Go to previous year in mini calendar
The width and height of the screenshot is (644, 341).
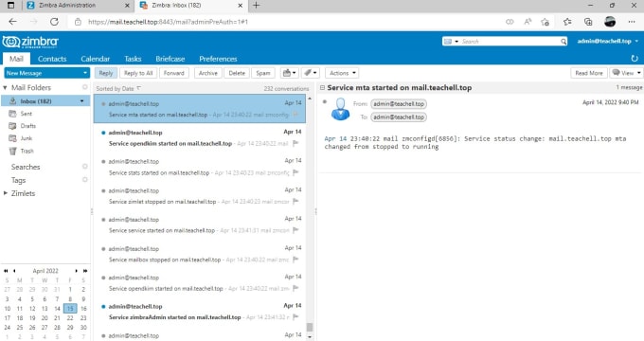pyautogui.click(x=6, y=271)
